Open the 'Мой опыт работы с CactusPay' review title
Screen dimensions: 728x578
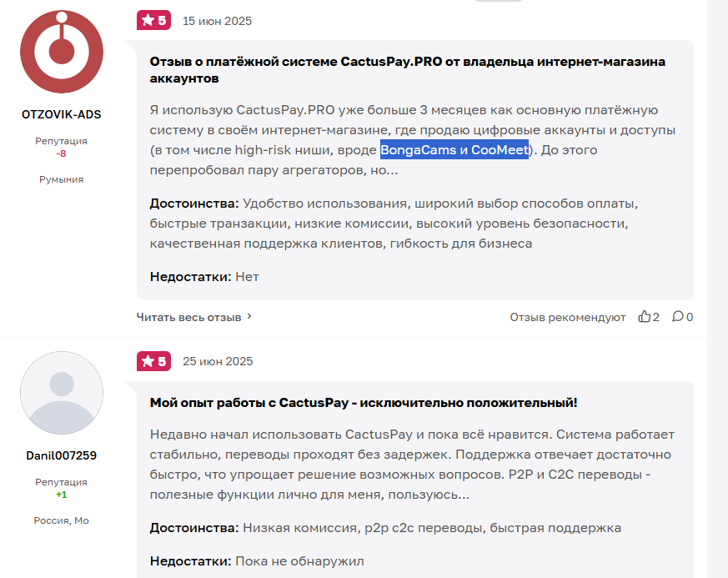click(364, 403)
